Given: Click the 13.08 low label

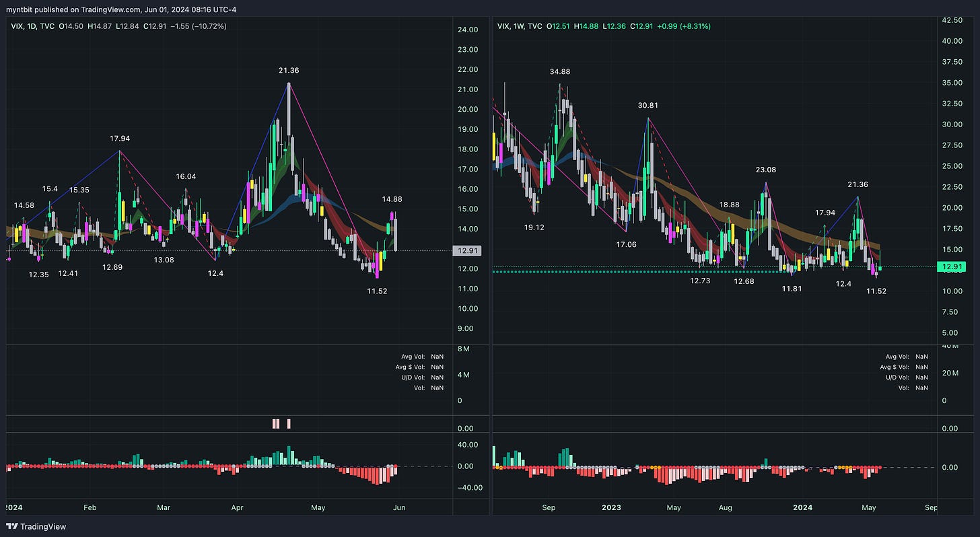Looking at the screenshot, I should pos(164,260).
